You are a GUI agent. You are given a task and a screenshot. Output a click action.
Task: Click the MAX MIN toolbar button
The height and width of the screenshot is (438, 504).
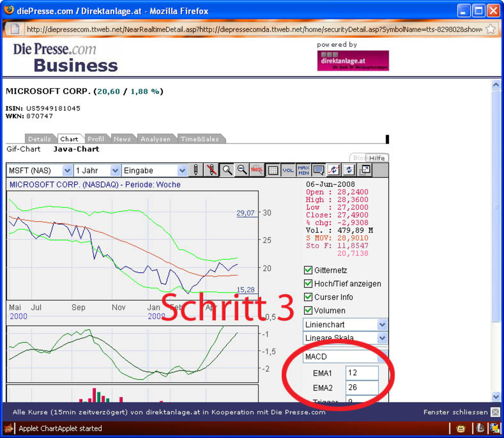[303, 170]
